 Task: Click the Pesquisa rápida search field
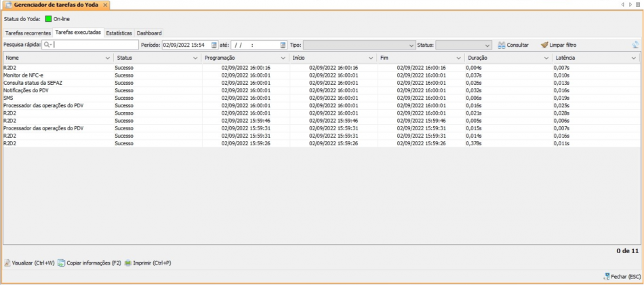click(95, 45)
